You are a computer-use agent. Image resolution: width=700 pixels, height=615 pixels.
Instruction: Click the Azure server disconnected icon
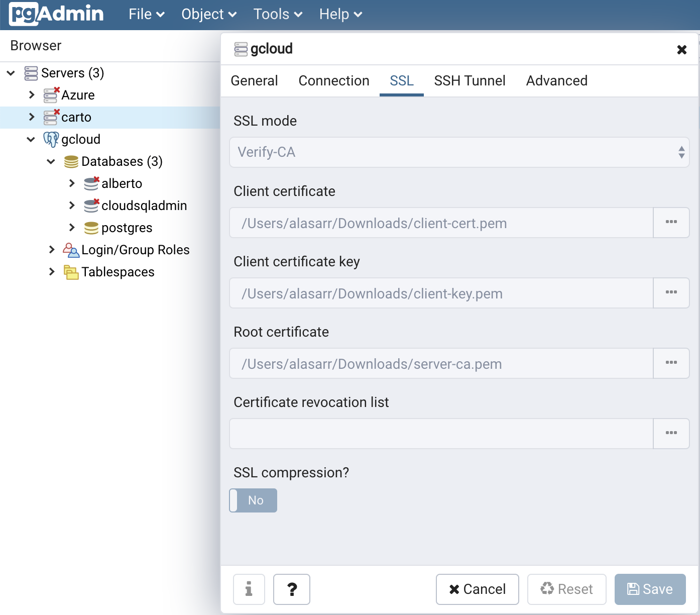coord(51,95)
